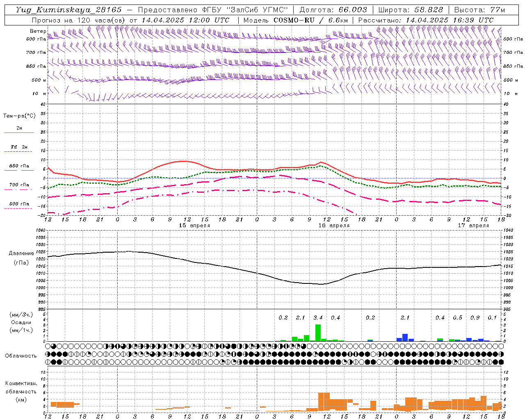The height and width of the screenshot is (420, 525).
Task: Click the 0.9 precipitation total value
Action: 475,317
